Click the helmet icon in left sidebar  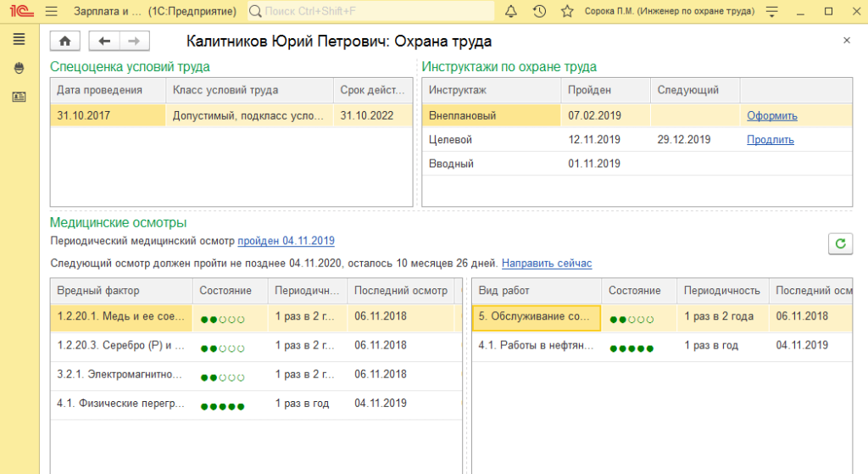[x=19, y=69]
